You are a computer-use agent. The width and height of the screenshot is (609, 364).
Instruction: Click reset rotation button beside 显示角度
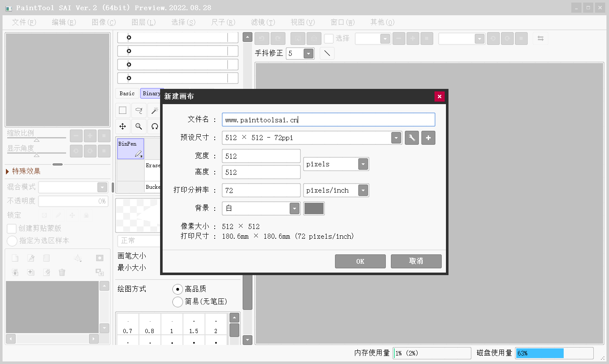tap(104, 151)
